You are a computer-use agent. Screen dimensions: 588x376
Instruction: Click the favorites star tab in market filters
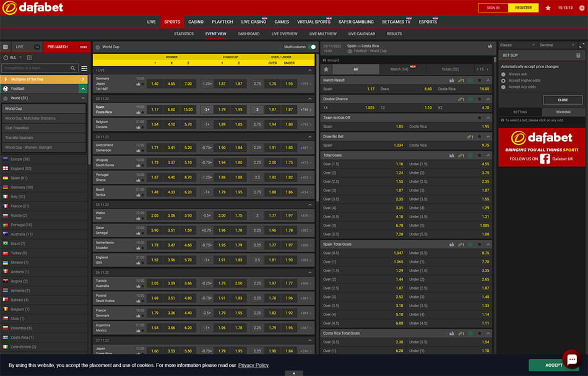(x=326, y=69)
